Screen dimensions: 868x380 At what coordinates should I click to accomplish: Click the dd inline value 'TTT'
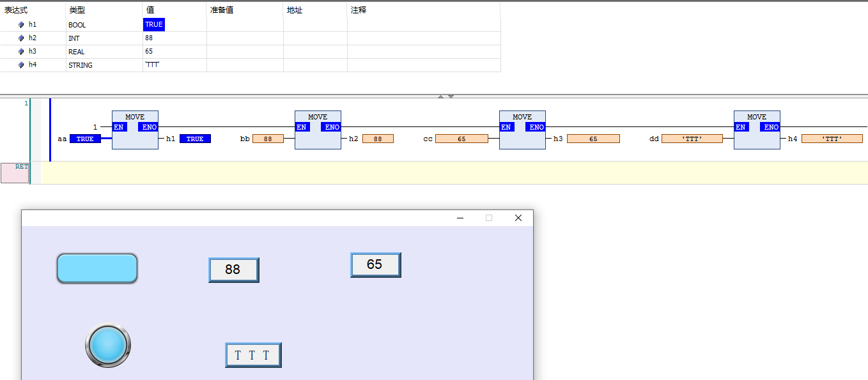(x=692, y=139)
